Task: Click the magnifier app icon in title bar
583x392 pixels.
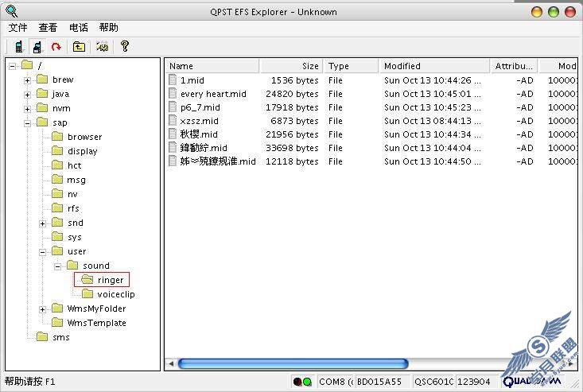Action: point(12,11)
